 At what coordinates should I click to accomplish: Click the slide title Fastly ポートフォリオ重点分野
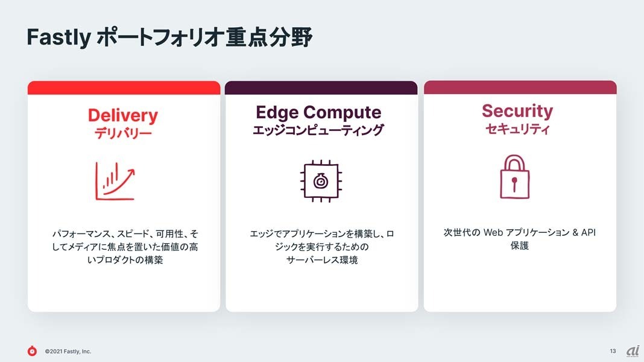click(169, 37)
